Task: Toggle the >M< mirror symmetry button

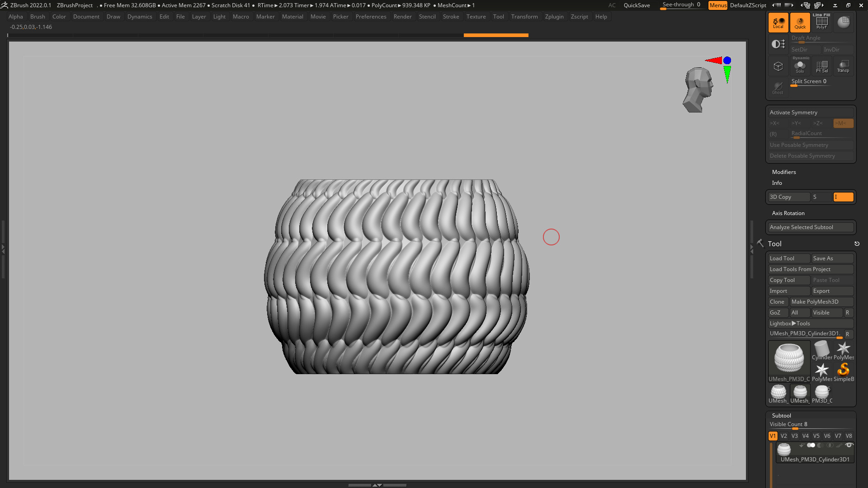Action: [843, 123]
